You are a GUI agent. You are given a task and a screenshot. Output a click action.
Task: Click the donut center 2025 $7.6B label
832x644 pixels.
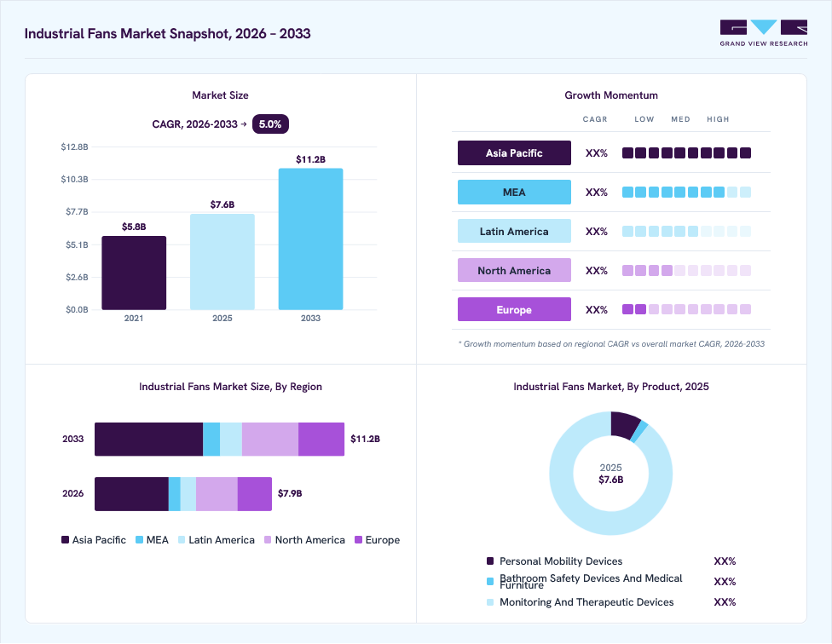(x=610, y=474)
